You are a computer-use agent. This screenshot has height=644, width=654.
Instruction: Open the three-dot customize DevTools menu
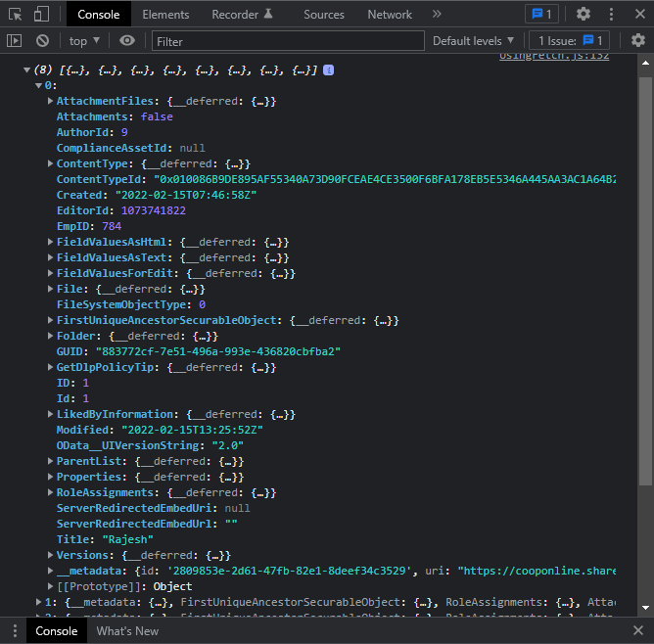611,14
